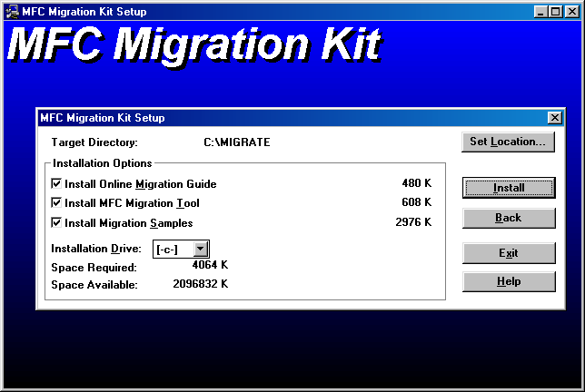Open the Installation Drive dropdown arrow
Viewport: 585px width, 392px height.
coord(201,249)
